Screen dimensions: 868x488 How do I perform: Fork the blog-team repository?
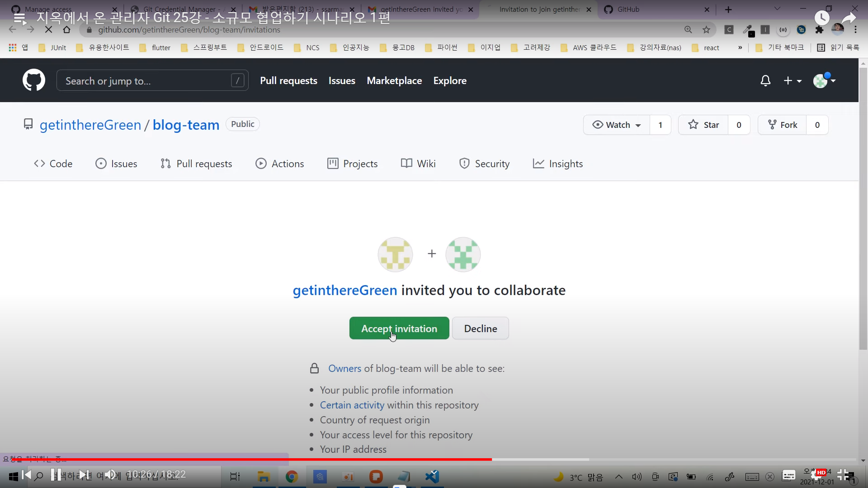point(783,125)
